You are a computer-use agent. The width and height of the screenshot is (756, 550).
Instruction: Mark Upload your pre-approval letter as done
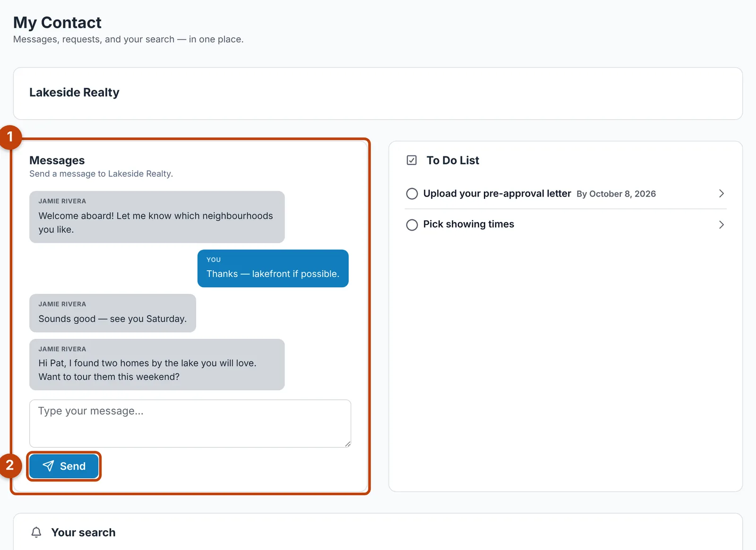coord(412,194)
